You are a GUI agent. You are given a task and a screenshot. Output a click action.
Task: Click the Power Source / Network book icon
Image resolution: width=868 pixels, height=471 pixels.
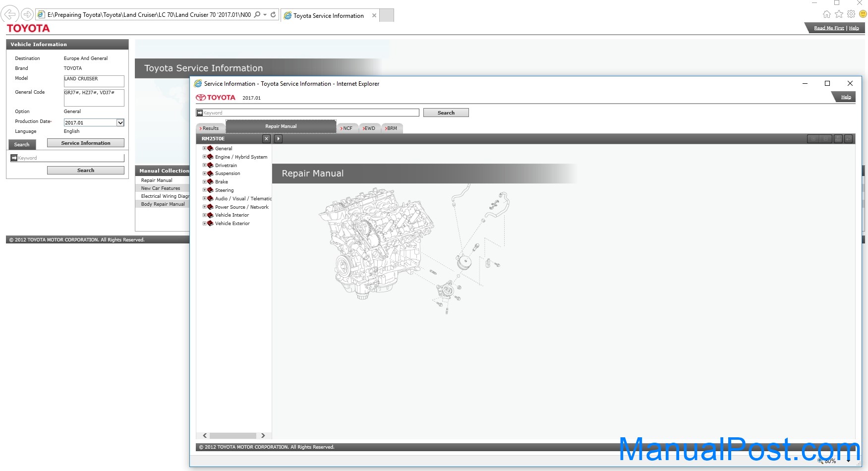[210, 207]
